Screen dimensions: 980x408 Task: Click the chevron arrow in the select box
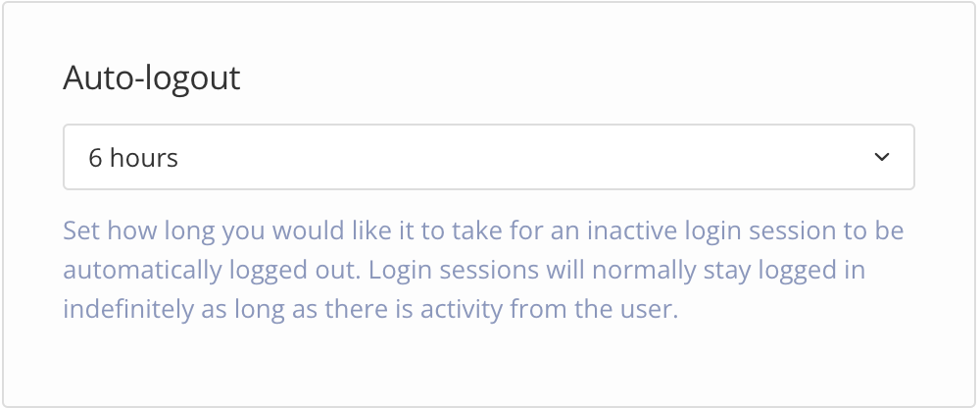click(x=881, y=157)
